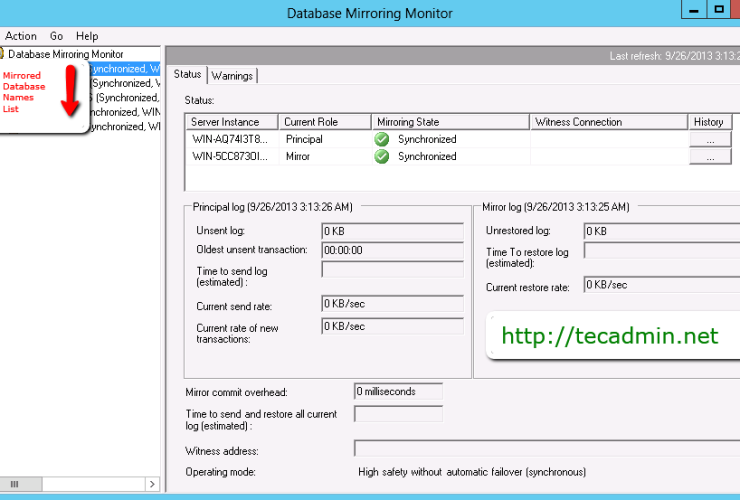Click the Mirror commit overhead field
The image size is (740, 500).
point(398,391)
